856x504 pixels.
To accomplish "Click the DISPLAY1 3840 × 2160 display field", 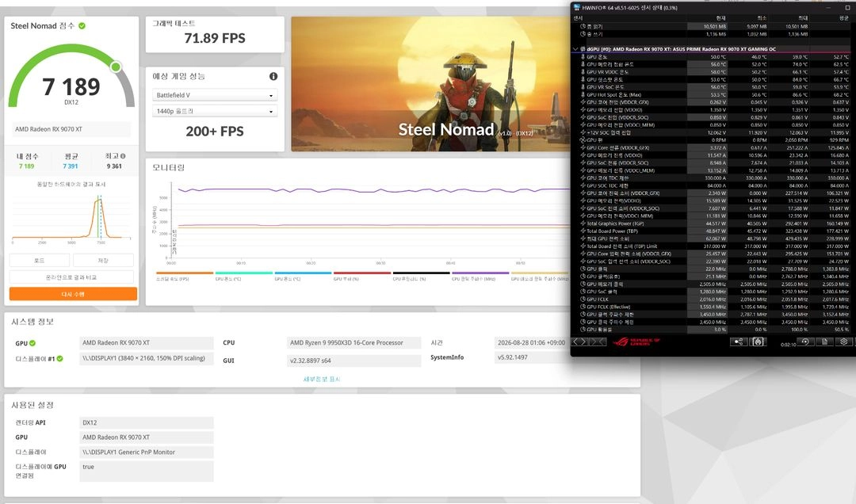I will tap(147, 358).
